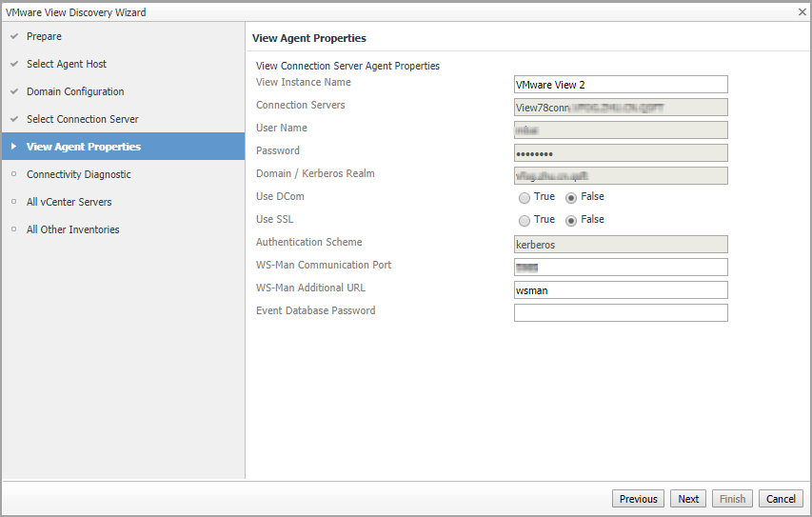Screen dimensions: 812x517
Task: Choose False for Use SSL
Action: 571,221
